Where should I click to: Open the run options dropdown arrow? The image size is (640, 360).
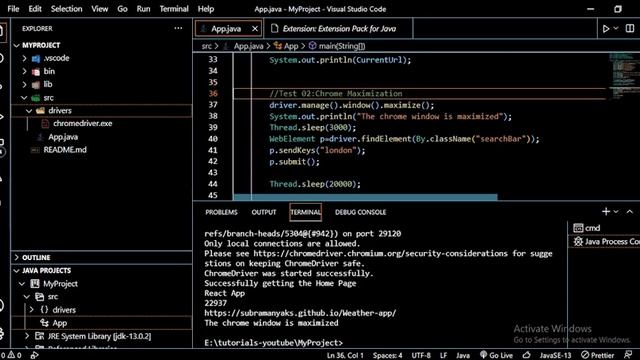coord(616,28)
